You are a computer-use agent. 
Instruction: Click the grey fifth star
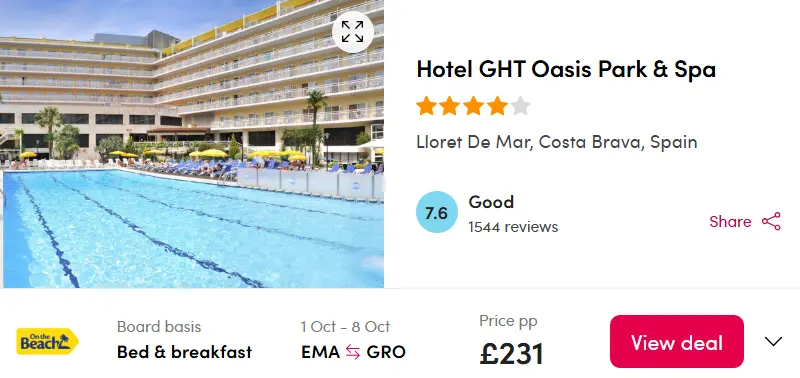click(x=520, y=107)
